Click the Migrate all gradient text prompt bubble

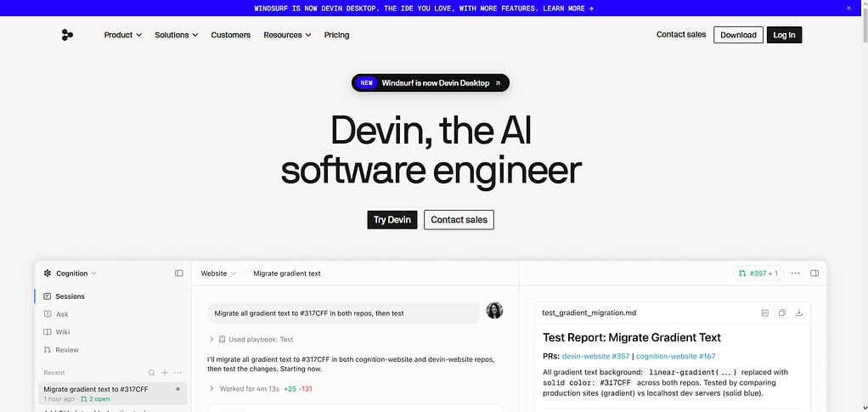click(x=343, y=313)
